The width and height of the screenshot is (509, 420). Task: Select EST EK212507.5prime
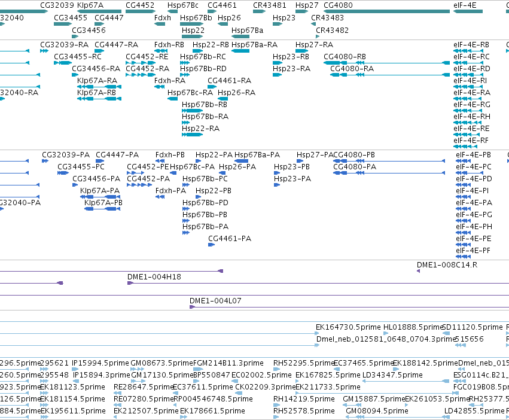pos(146,411)
